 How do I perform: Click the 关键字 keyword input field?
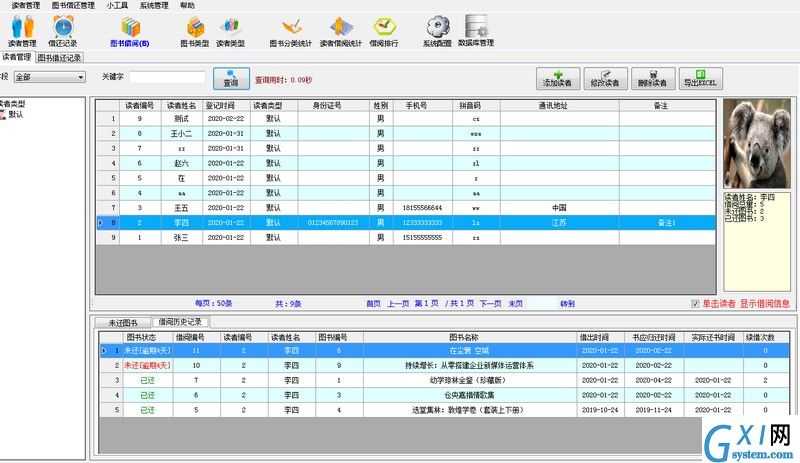(x=167, y=77)
